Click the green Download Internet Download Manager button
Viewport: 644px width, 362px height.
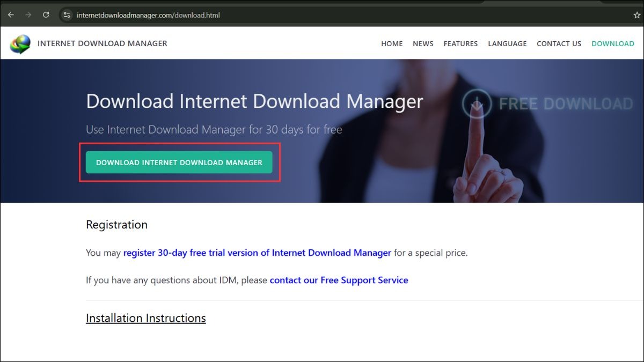coord(179,162)
